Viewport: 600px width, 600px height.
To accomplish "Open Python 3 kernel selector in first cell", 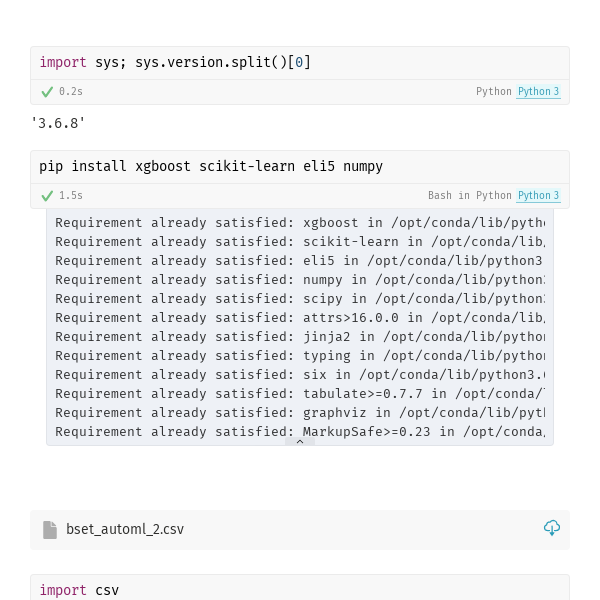I will 538,92.
